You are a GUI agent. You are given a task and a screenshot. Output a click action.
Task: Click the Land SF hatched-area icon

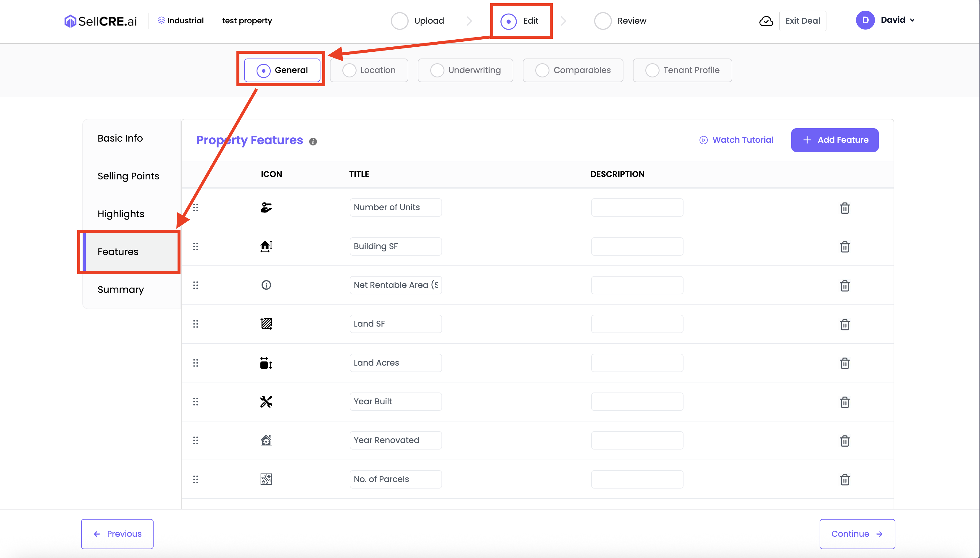(266, 324)
